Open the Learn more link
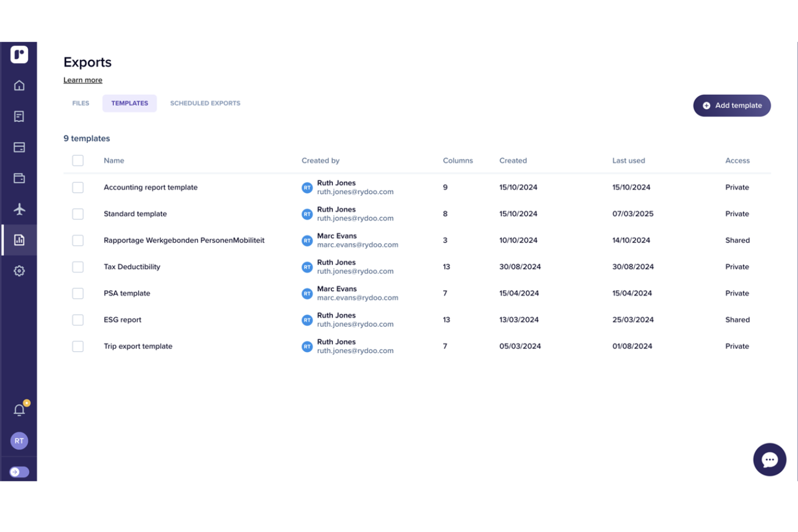798x532 pixels. tap(82, 80)
